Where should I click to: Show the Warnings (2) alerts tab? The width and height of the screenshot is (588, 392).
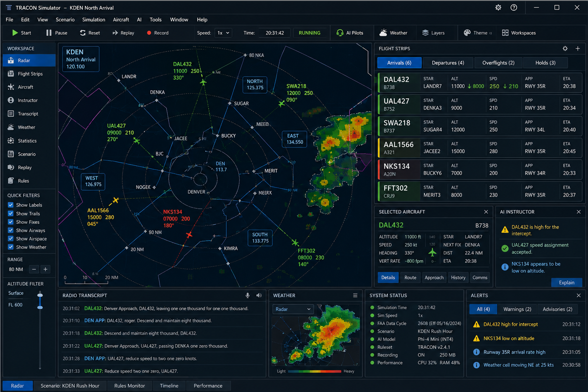click(x=517, y=309)
